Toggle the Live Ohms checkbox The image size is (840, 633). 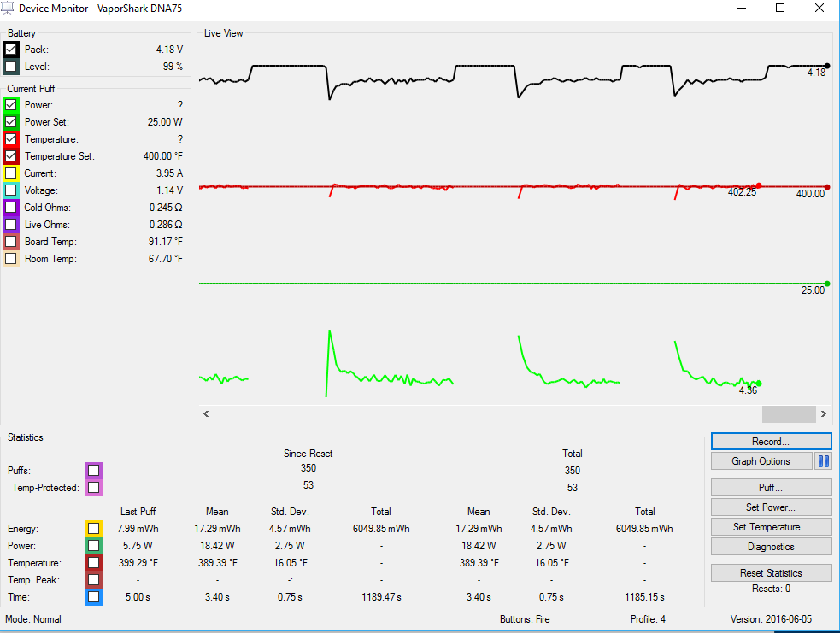pos(11,225)
